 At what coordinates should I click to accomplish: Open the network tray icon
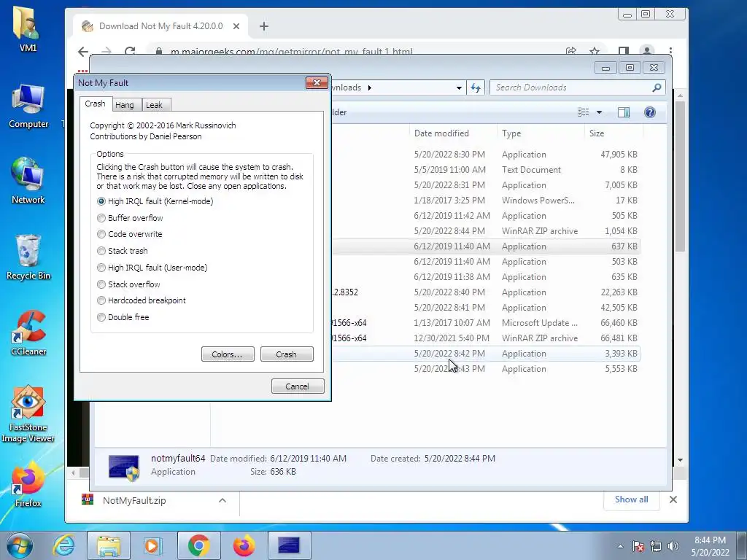click(x=656, y=546)
